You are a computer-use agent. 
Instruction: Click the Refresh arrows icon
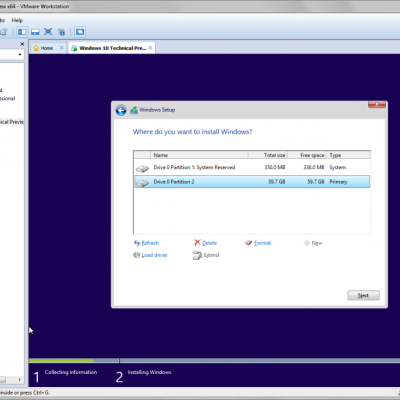137,243
